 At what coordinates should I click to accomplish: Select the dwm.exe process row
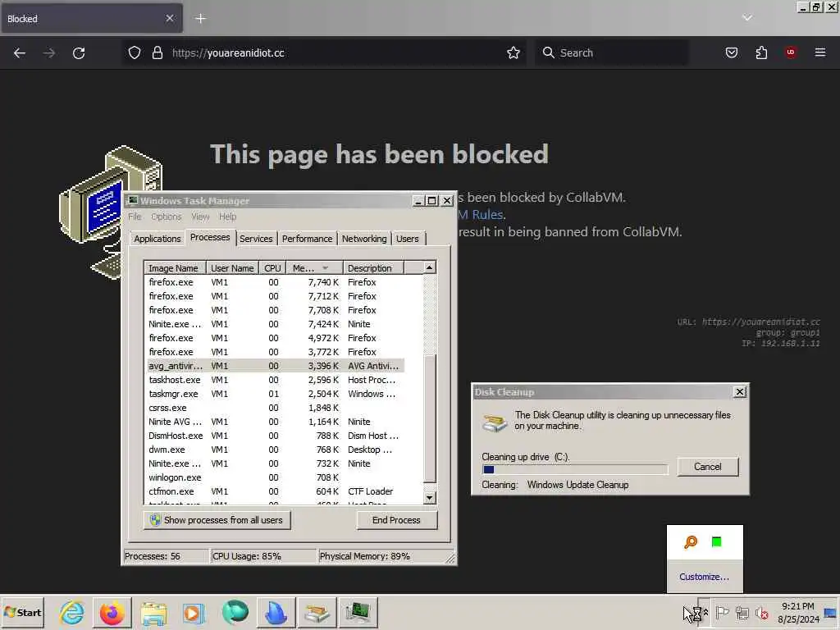[x=276, y=450]
